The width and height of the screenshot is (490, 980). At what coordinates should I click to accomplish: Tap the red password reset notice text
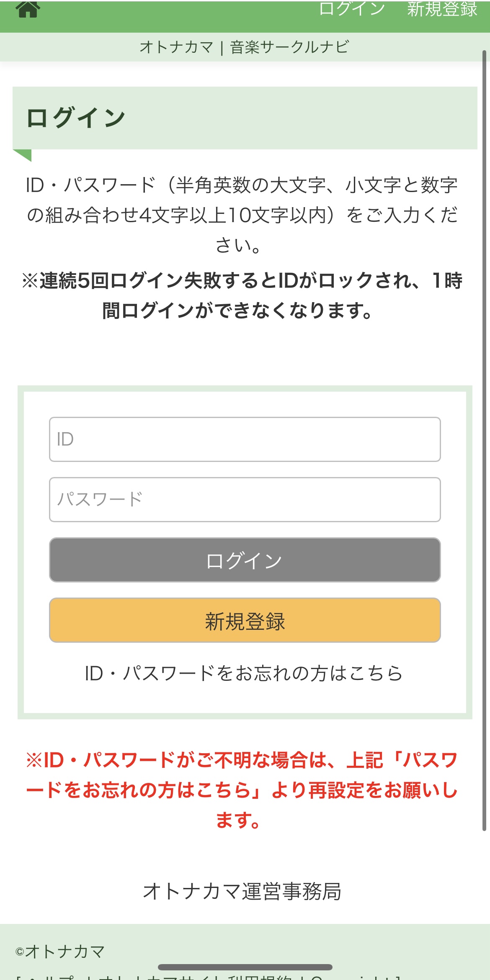(242, 790)
